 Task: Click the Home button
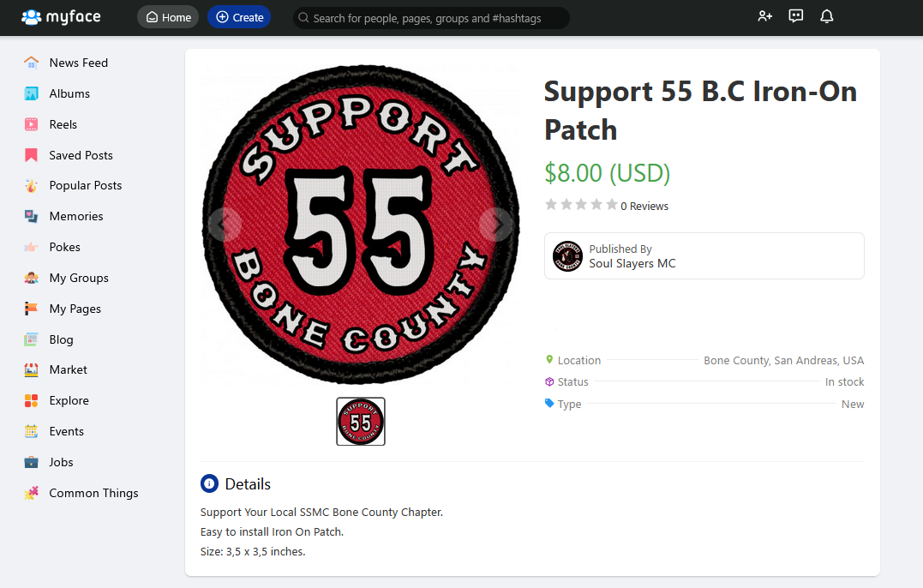pos(168,17)
